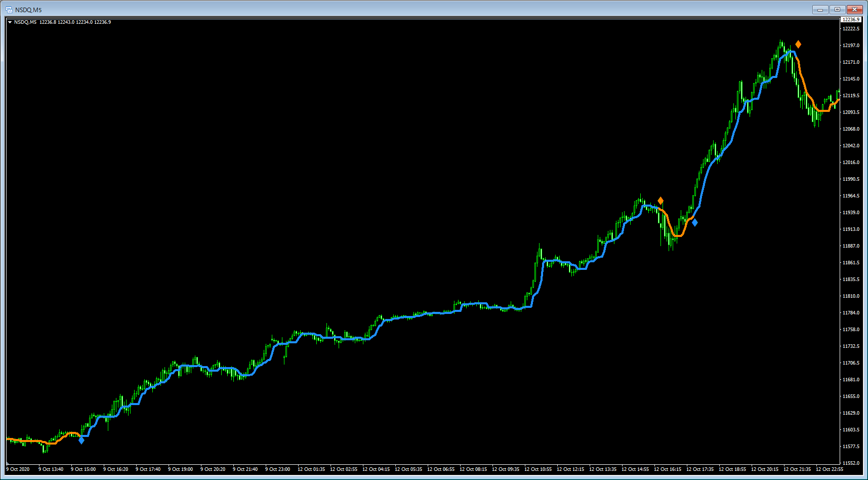The height and width of the screenshot is (480, 868).
Task: Click the 12068.0 price scale label
Action: tap(851, 129)
